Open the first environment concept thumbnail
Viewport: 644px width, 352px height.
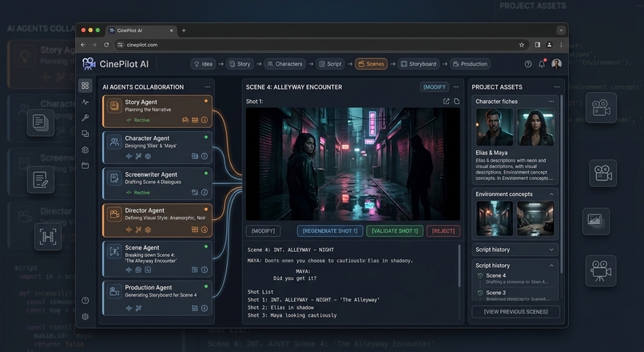tap(495, 218)
